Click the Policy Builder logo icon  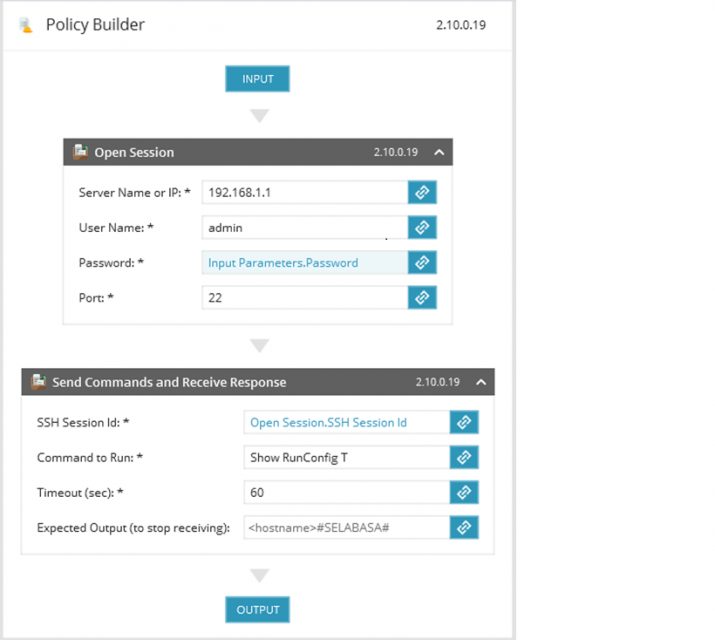26,25
